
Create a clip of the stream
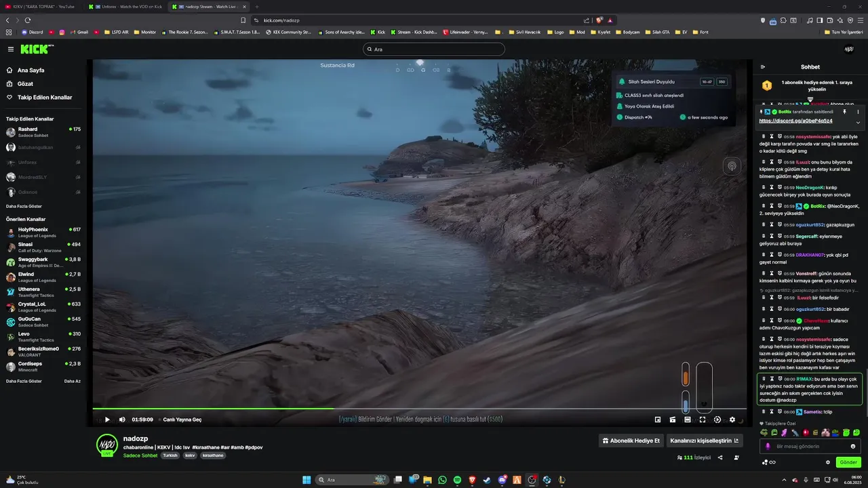click(x=673, y=420)
